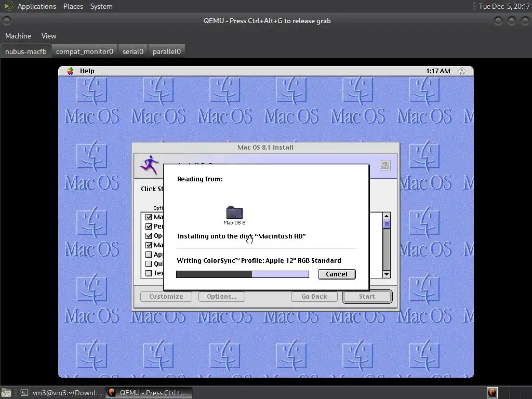Click the scrollbar thumb in the component list
The image size is (532, 399).
pos(387,224)
